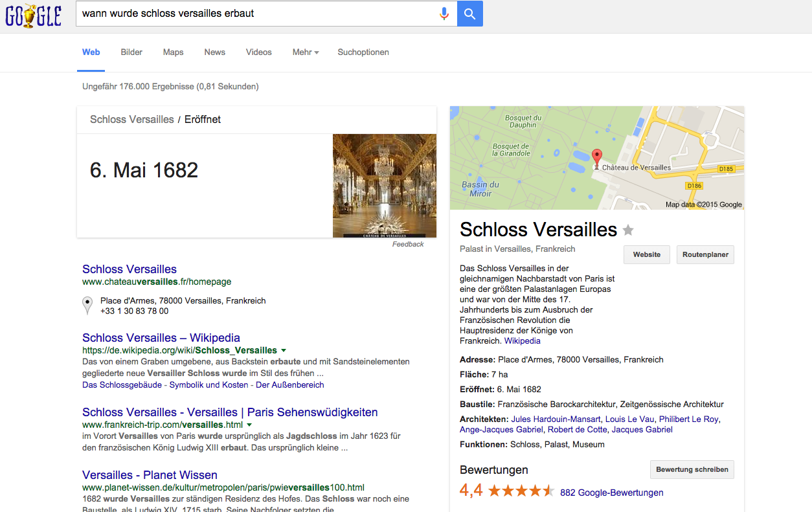The width and height of the screenshot is (812, 512).
Task: Click www.chateauversailles.fr/homepage URL text
Action: click(157, 282)
